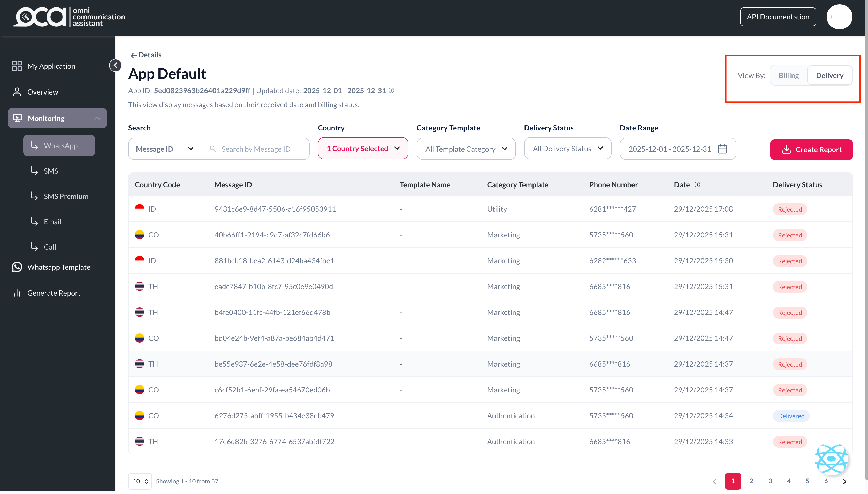Open SMS Premium monitoring page
The height and width of the screenshot is (494, 868).
pos(65,196)
